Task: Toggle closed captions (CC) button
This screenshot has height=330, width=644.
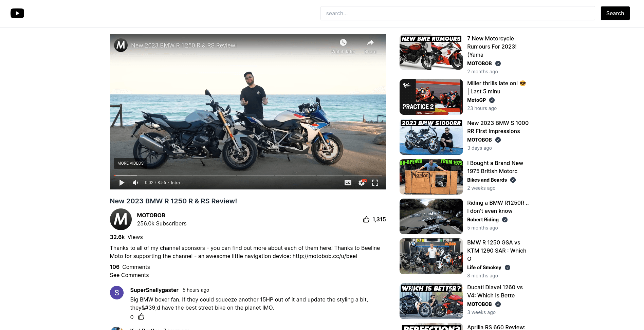Action: [348, 183]
